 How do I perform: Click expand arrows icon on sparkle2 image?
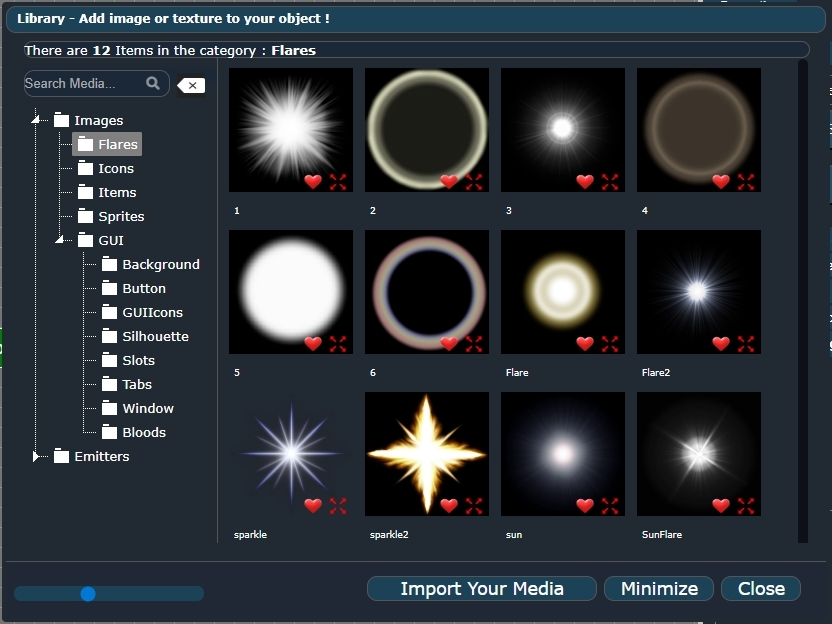[474, 506]
